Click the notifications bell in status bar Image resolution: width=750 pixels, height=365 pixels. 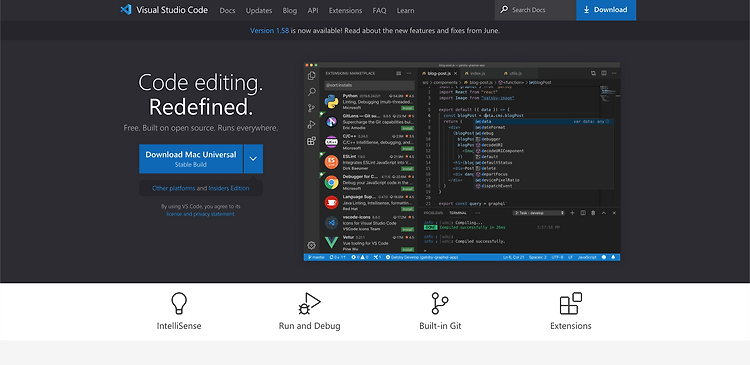point(613,257)
